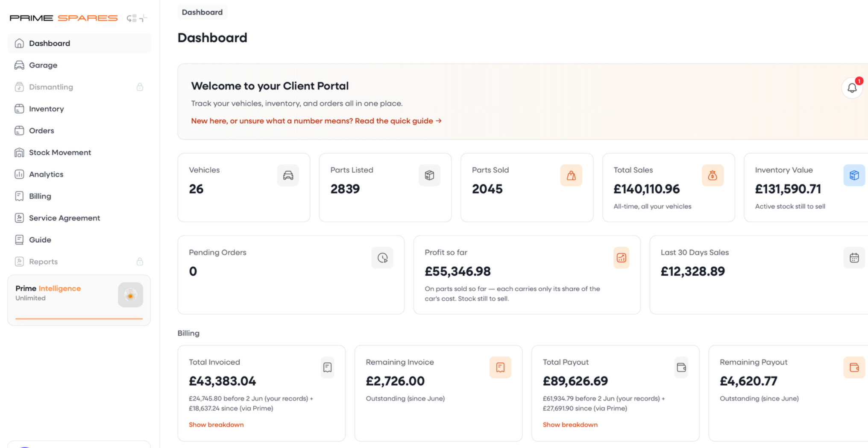The image size is (868, 448).
Task: Select the locked Dismantling menu item
Action: point(79,87)
